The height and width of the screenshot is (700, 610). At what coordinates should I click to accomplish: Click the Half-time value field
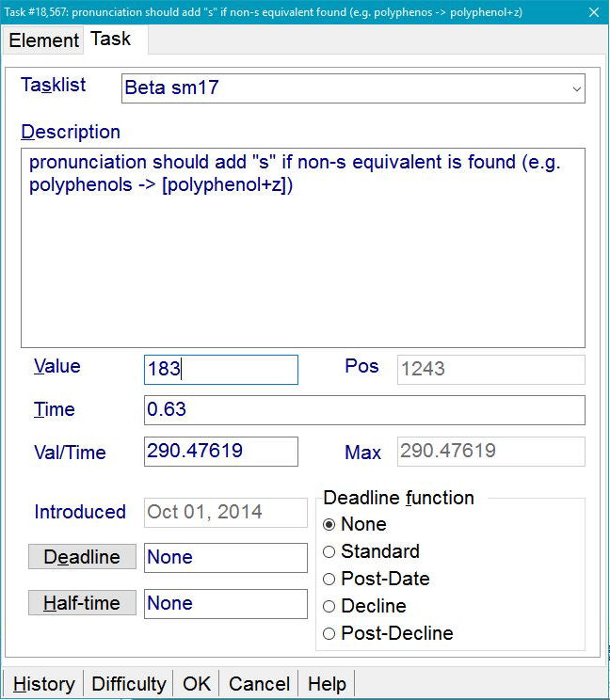225,604
